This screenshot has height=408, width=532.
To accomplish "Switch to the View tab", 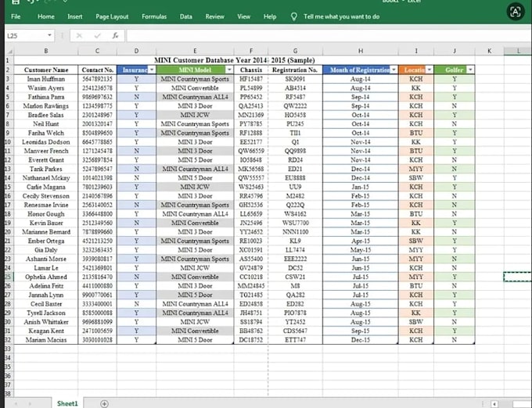I will (243, 16).
